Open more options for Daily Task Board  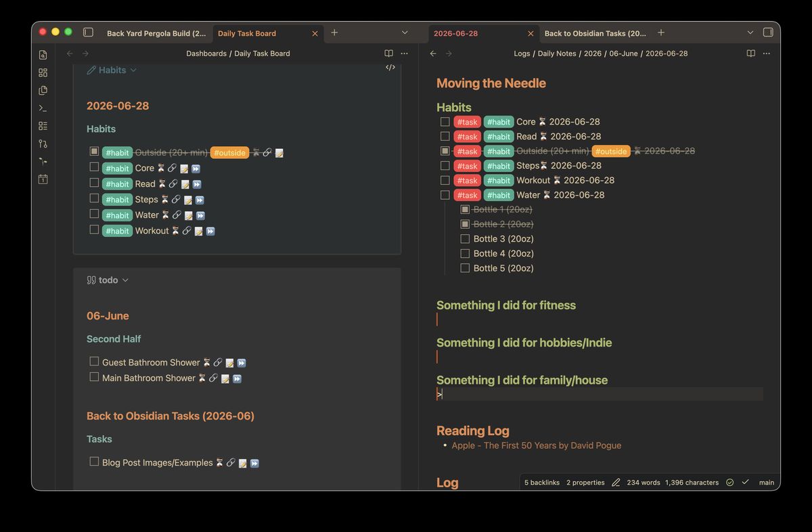pyautogui.click(x=405, y=53)
